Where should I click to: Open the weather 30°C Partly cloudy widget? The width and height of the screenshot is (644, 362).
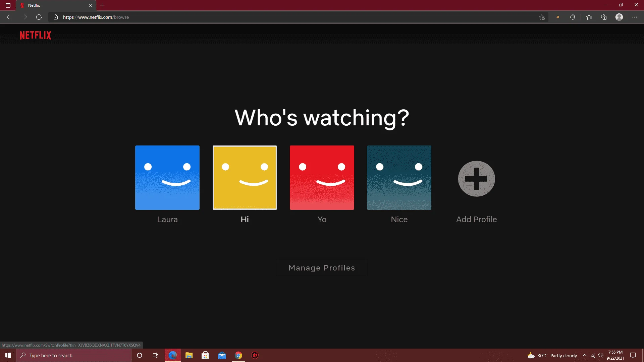[552, 355]
